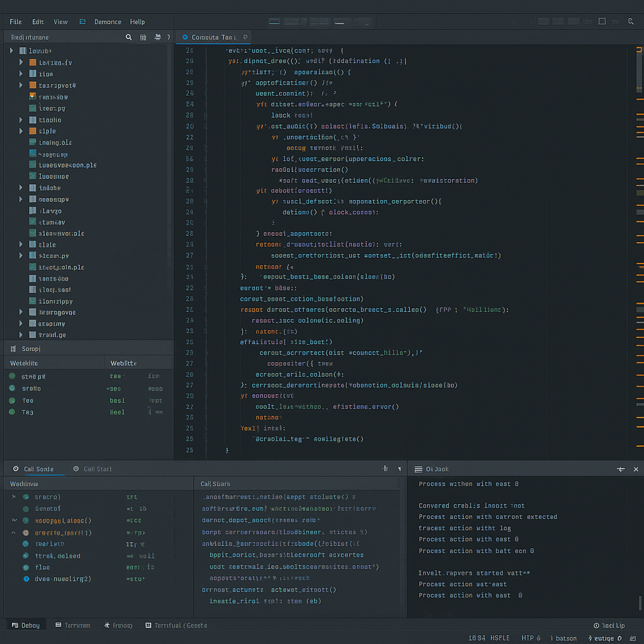Screen dimensions: 644x644
Task: Collapse the 'sracro)' row with its x marker
Action: (14, 497)
